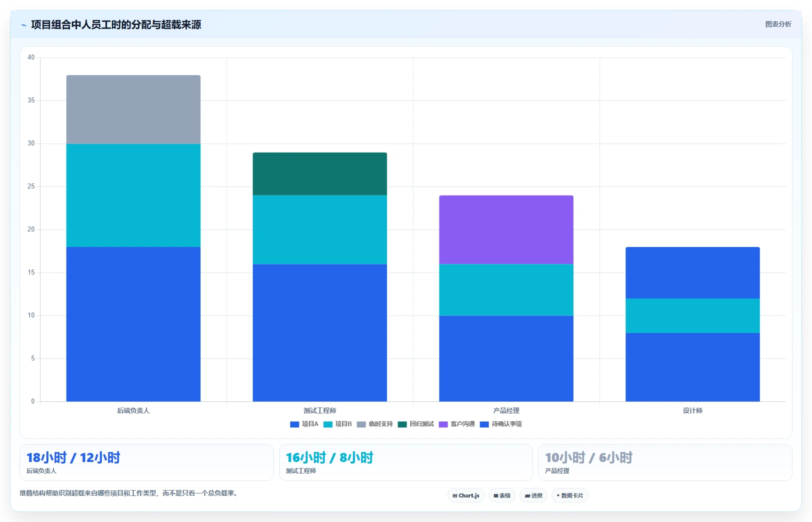Screen dimensions: 812x522
Task: Click the 设计师 x-axis label
Action: point(693,410)
